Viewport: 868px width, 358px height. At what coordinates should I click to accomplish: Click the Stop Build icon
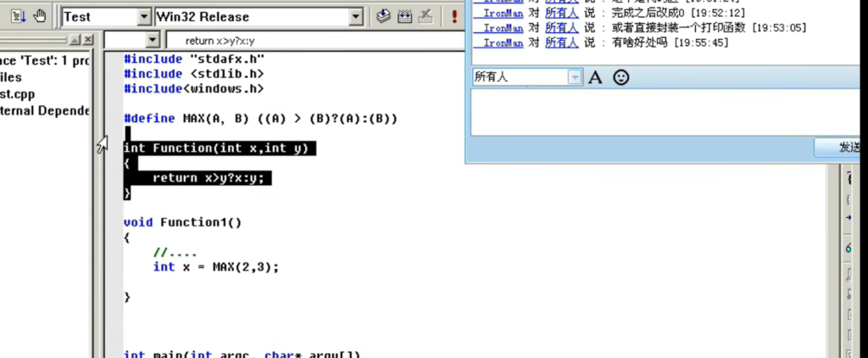point(426,16)
